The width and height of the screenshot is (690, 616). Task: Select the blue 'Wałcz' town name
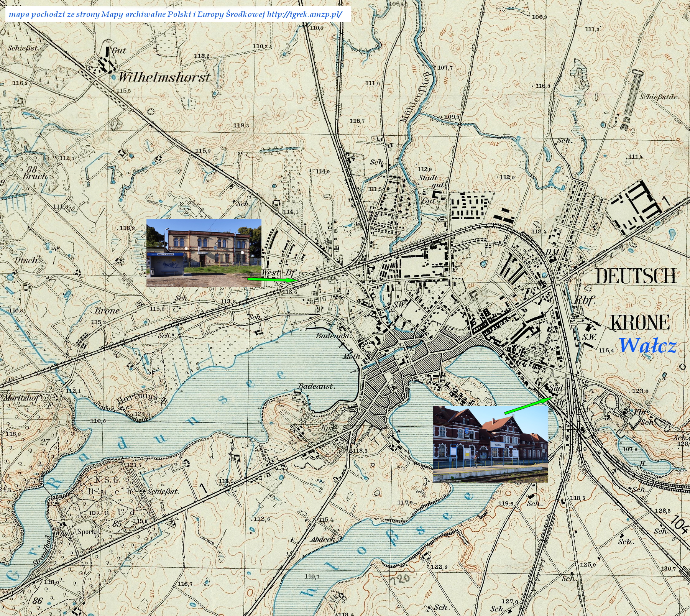[x=647, y=345]
